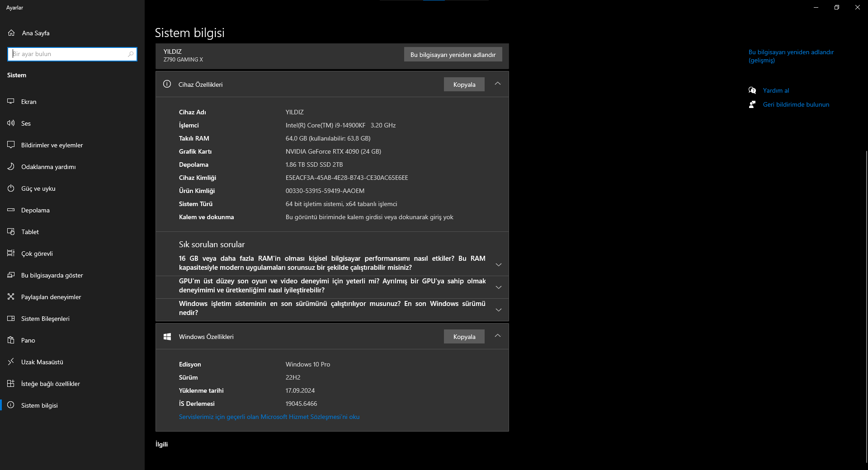
Task: Click Geri bildirimde bulunun link
Action: pyautogui.click(x=796, y=104)
